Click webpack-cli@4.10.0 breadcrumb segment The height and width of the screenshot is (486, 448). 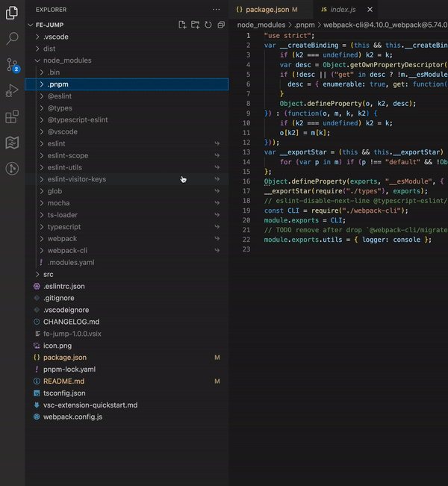[x=385, y=25]
